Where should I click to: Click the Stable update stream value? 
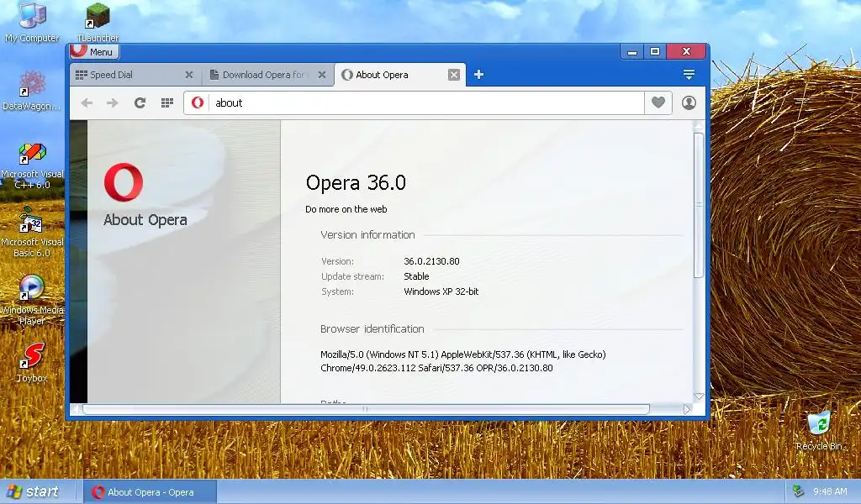coord(416,276)
